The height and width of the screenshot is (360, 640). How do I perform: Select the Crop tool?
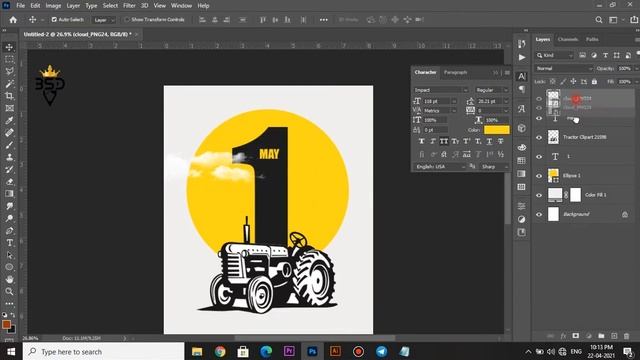(9, 96)
